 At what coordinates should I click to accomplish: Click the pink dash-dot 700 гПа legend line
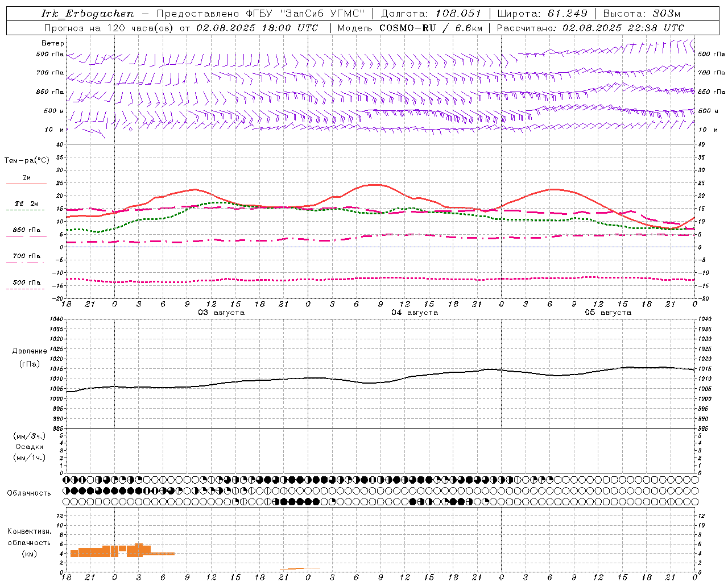click(25, 263)
